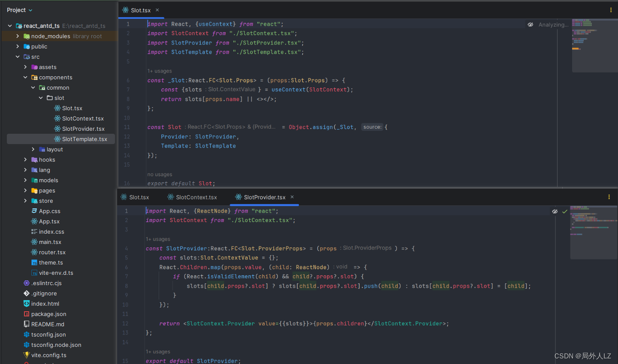Click the Slot.tsx React file icon in tree

[x=57, y=108]
